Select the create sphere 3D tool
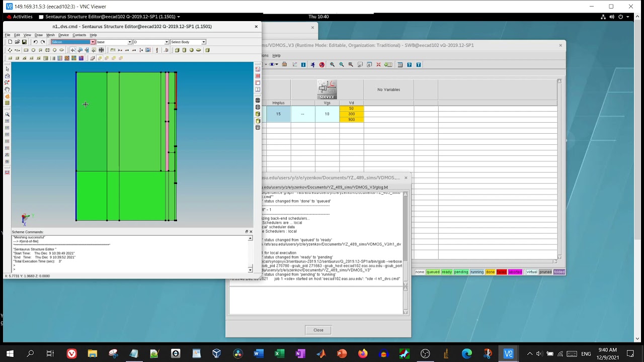Viewport: 644px width, 362px height. coord(191,50)
